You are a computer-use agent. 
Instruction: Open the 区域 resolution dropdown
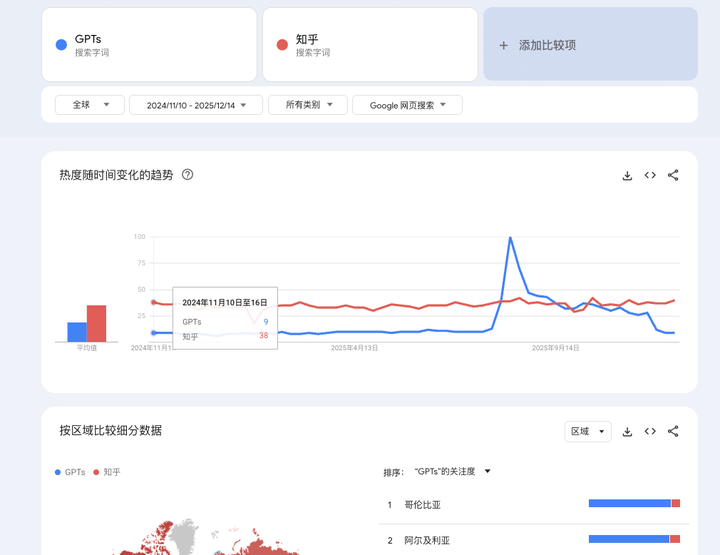[x=587, y=432]
